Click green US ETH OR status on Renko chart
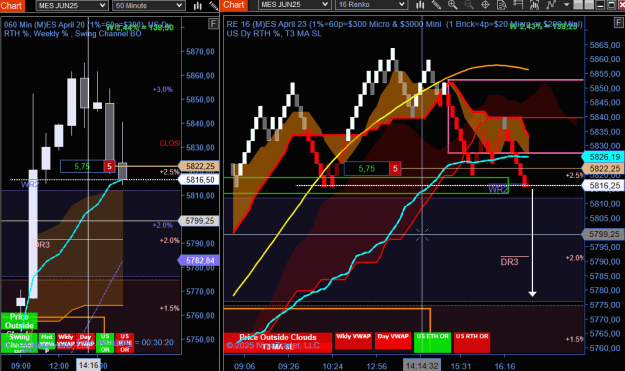 pos(432,342)
